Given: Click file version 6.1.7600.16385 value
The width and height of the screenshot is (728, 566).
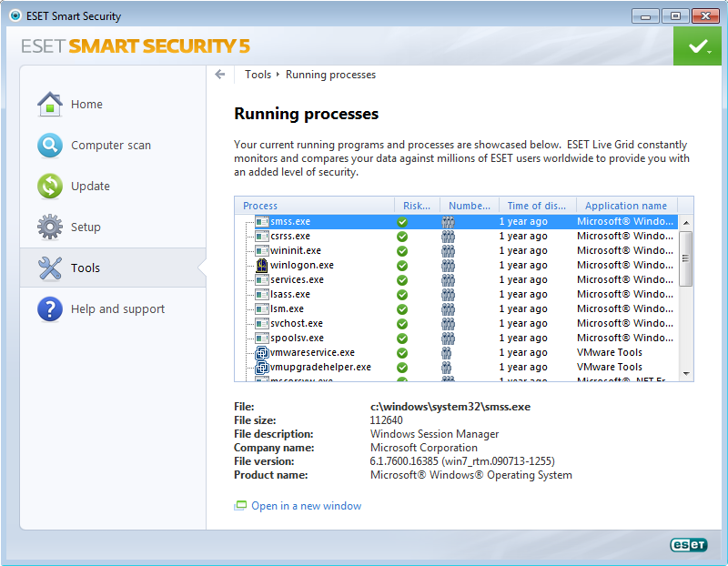Looking at the screenshot, I should (462, 461).
